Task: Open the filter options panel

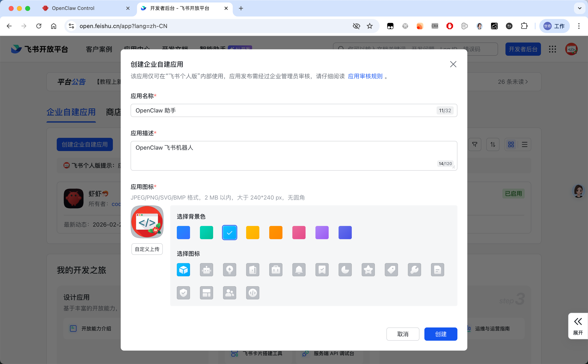Action: [475, 144]
